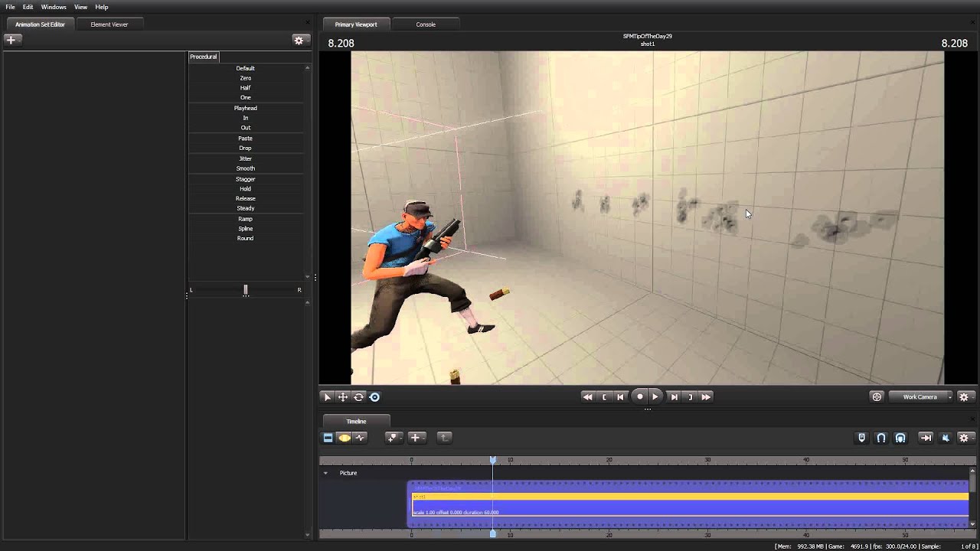
Task: Click the right-bracket button in the playback controls
Action: point(690,396)
